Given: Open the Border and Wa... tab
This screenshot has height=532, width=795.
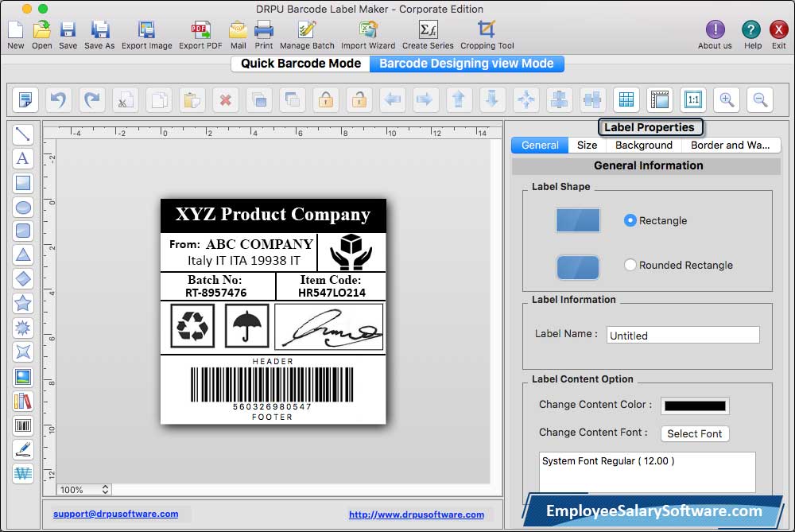Looking at the screenshot, I should (730, 145).
